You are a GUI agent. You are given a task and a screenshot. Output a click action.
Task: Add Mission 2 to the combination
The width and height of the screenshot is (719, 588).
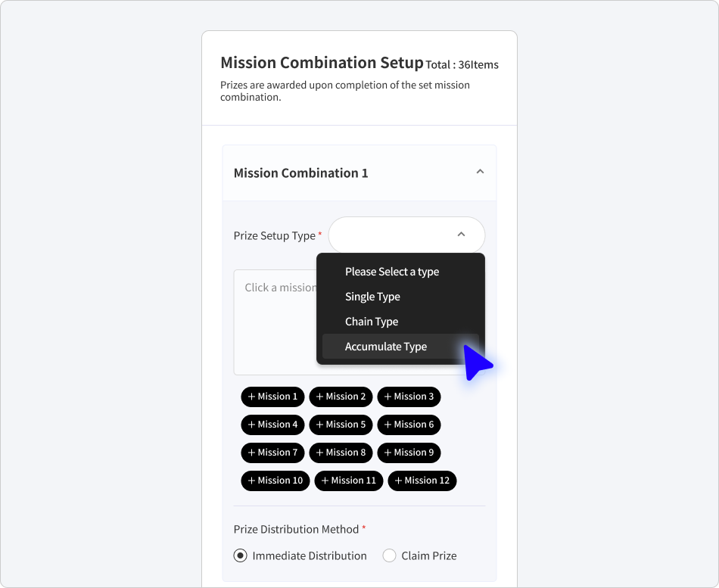pos(341,397)
